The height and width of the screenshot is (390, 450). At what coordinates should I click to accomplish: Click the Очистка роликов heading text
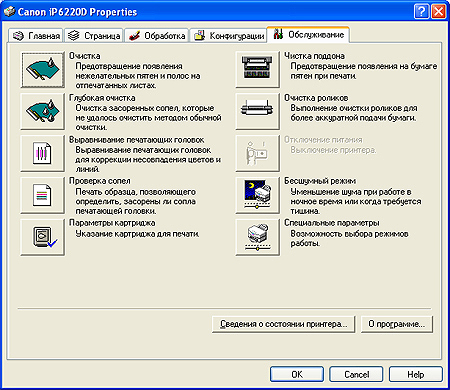coord(316,98)
